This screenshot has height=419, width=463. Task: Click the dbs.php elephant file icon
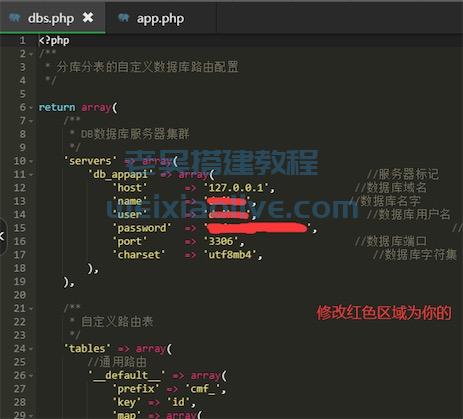[x=15, y=17]
